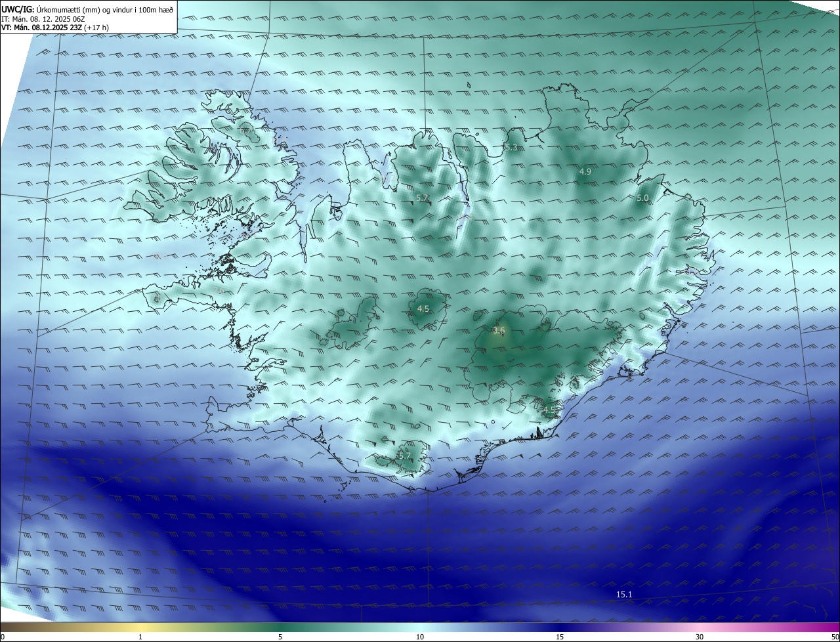Click the '30' tick on the colour scale
Image resolution: width=840 pixels, height=642 pixels.
(700, 637)
